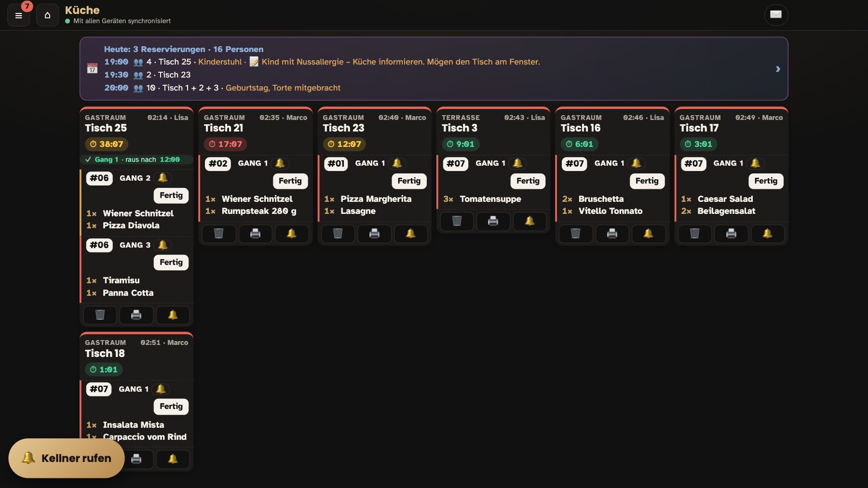Print the Tisch 16 ticket
Image resolution: width=868 pixels, height=488 pixels.
612,234
